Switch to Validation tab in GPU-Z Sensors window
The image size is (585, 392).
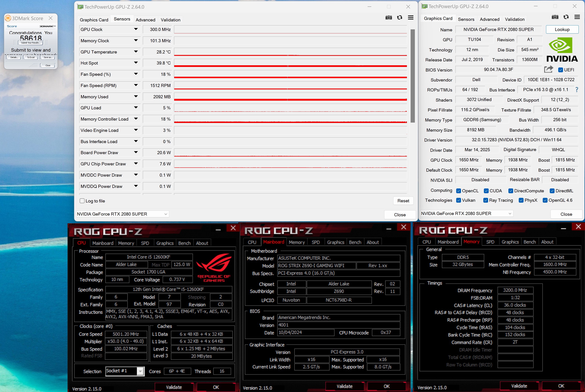click(170, 20)
